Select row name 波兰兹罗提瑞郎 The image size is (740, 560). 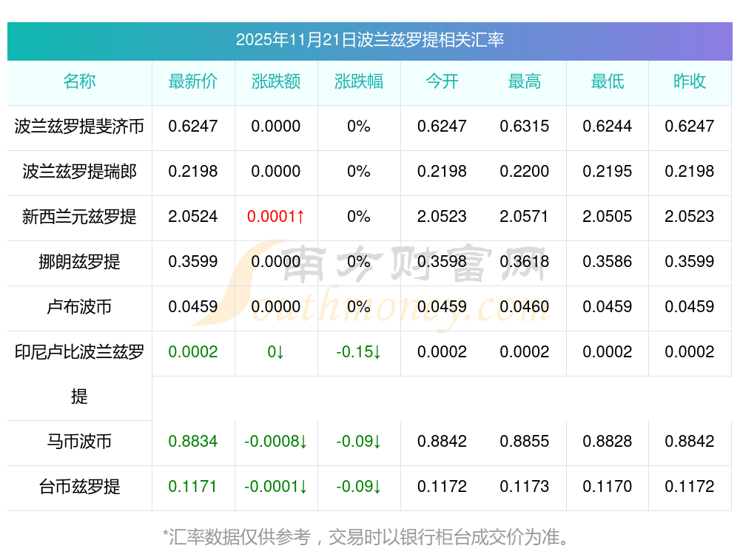79,172
